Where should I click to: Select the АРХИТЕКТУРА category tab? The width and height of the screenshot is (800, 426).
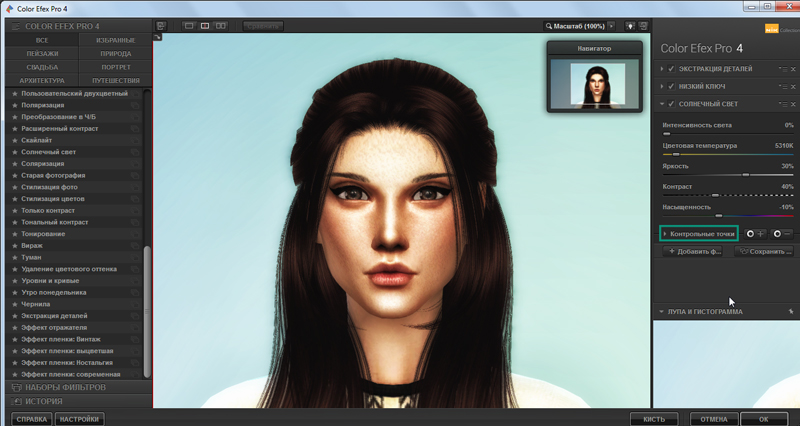point(42,81)
